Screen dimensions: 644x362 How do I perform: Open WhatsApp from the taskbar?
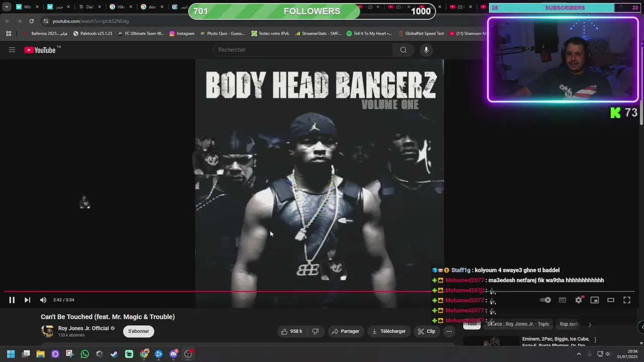click(x=85, y=354)
